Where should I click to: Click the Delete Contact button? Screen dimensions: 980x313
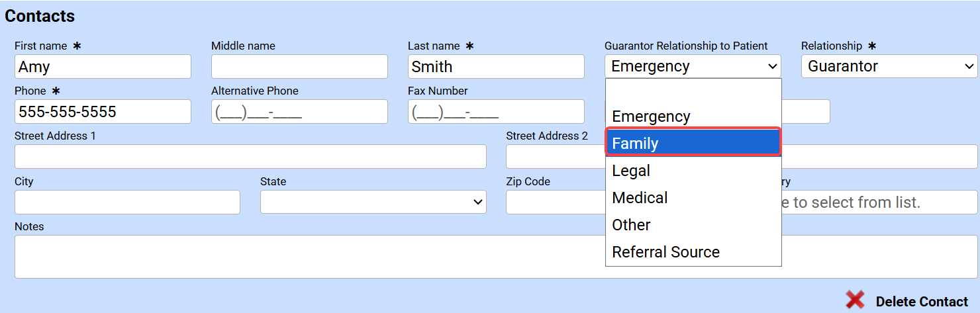click(921, 302)
